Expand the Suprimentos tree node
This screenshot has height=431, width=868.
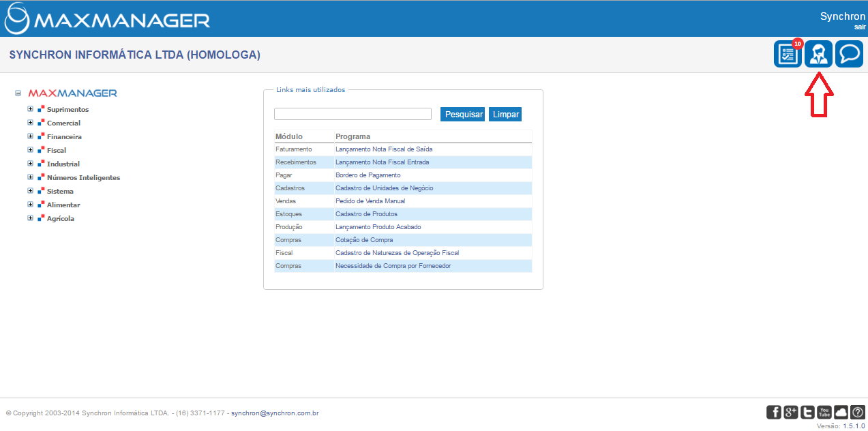coord(30,109)
